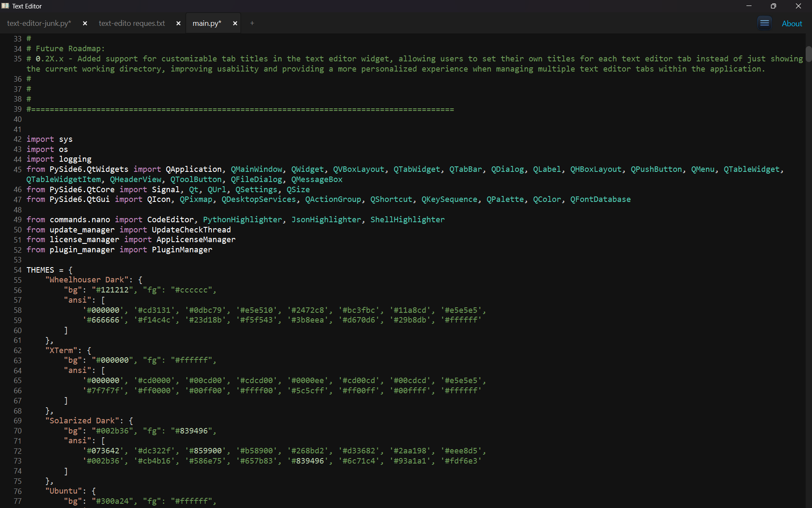Click 'QMessageBox' in the import line
This screenshot has width=812, height=508.
click(317, 179)
